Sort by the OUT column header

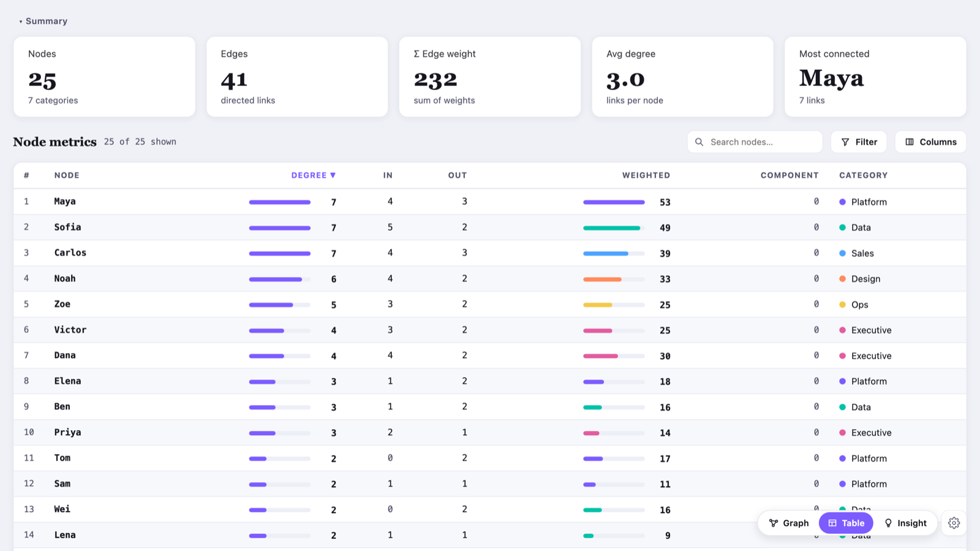(x=458, y=175)
